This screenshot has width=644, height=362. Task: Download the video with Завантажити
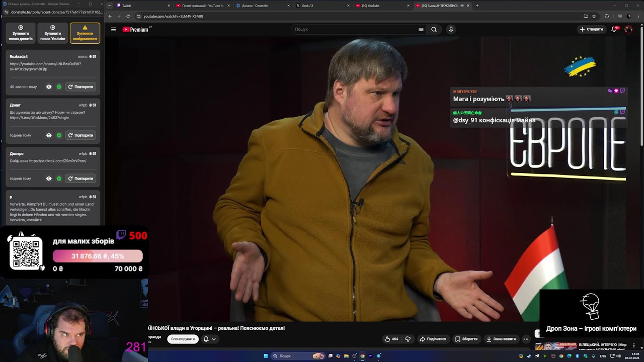coord(501,339)
